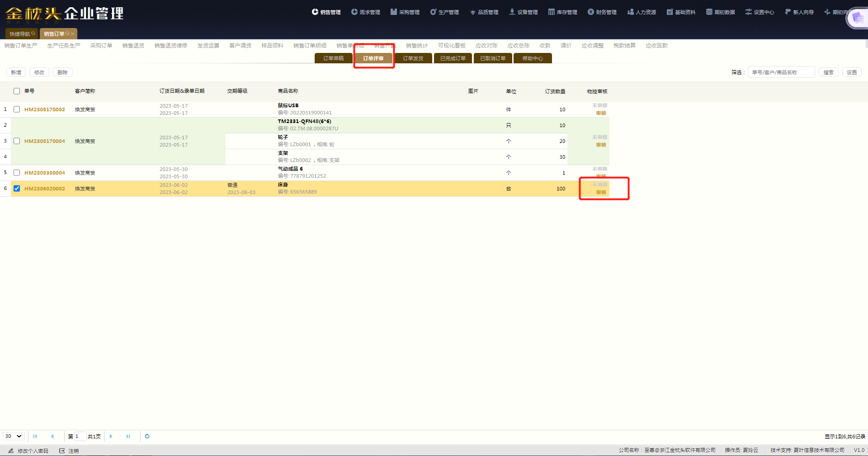Click 审核 for the 鼠标USB order row

601,113
